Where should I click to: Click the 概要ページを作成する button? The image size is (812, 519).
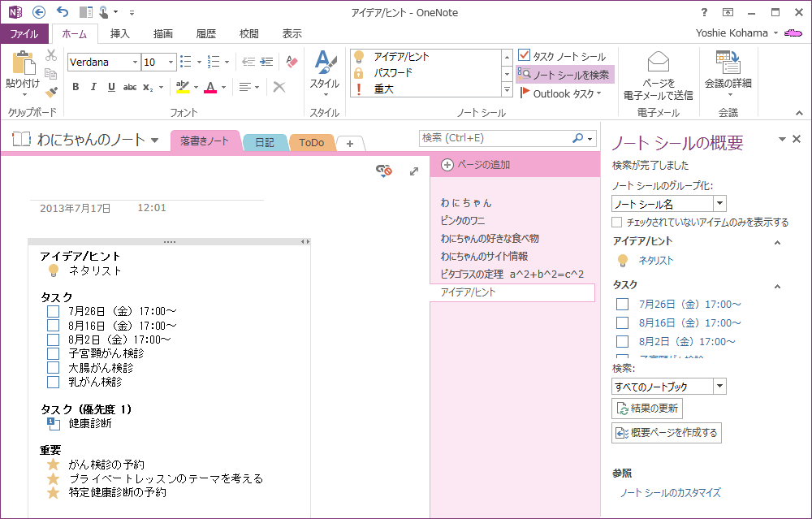point(667,432)
